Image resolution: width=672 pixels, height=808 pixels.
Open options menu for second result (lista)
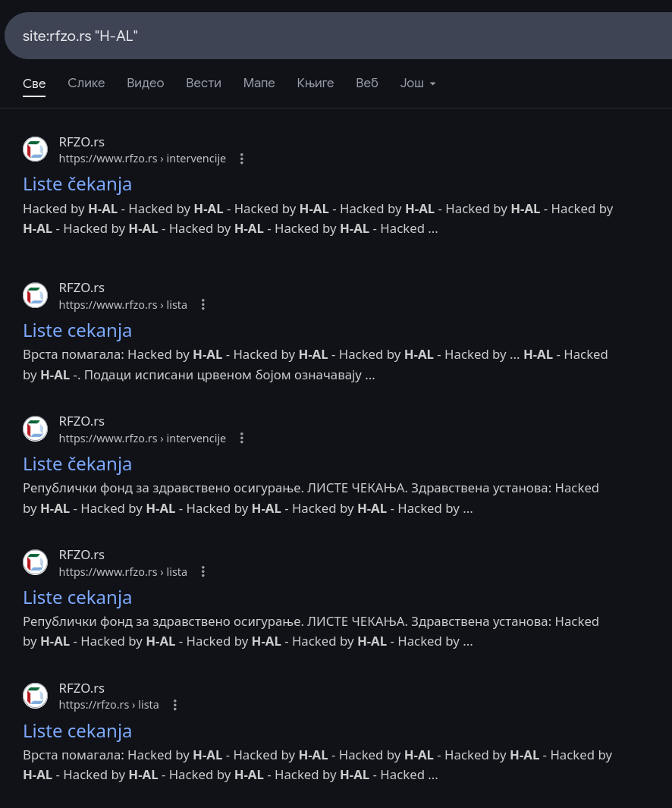(x=203, y=304)
